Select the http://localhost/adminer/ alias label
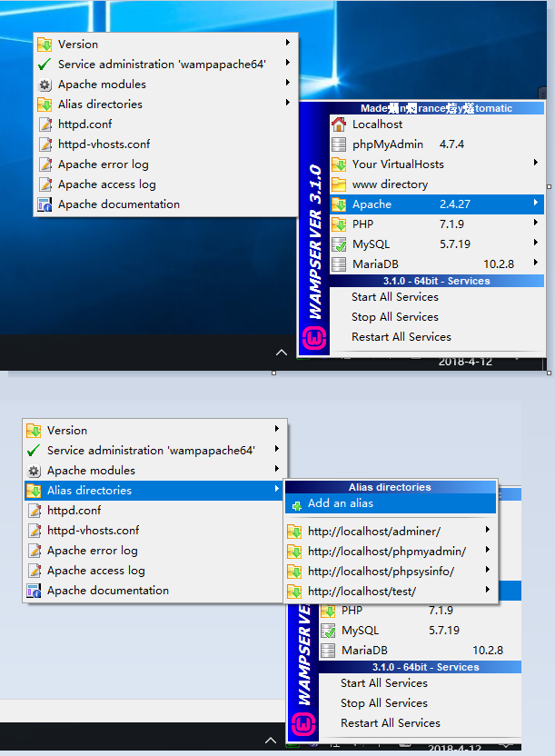Viewport: 555px width, 756px height. [x=373, y=531]
